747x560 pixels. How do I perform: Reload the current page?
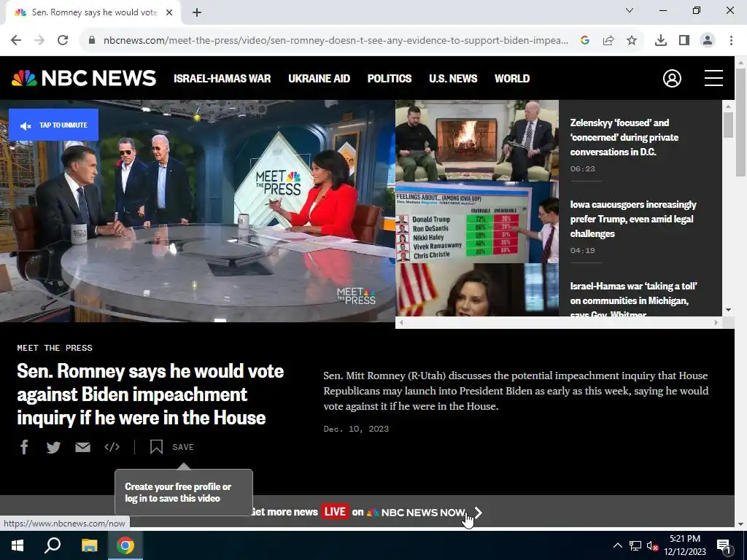[63, 41]
